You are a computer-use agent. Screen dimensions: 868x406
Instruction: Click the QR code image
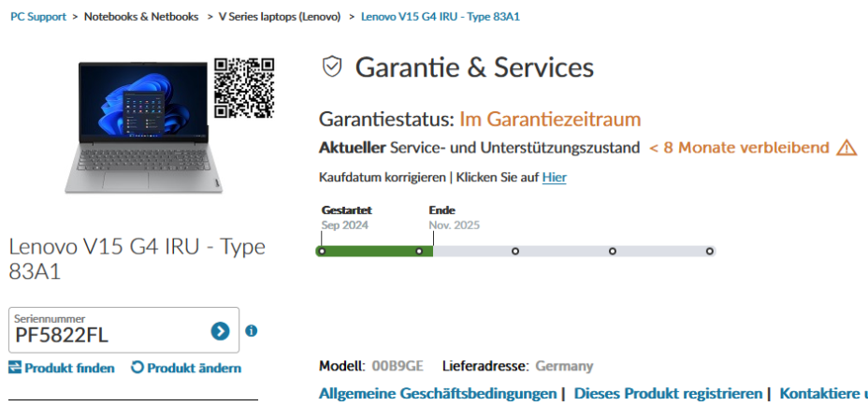click(x=244, y=88)
